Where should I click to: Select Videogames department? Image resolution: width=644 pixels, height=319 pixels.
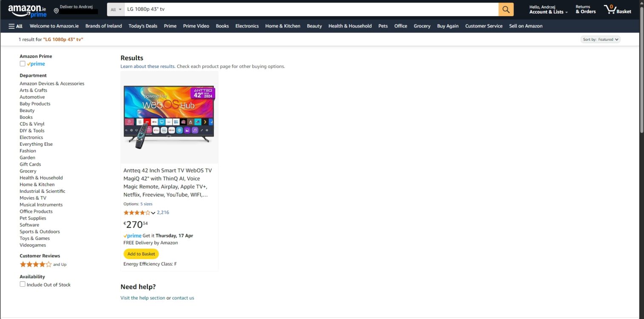[33, 245]
